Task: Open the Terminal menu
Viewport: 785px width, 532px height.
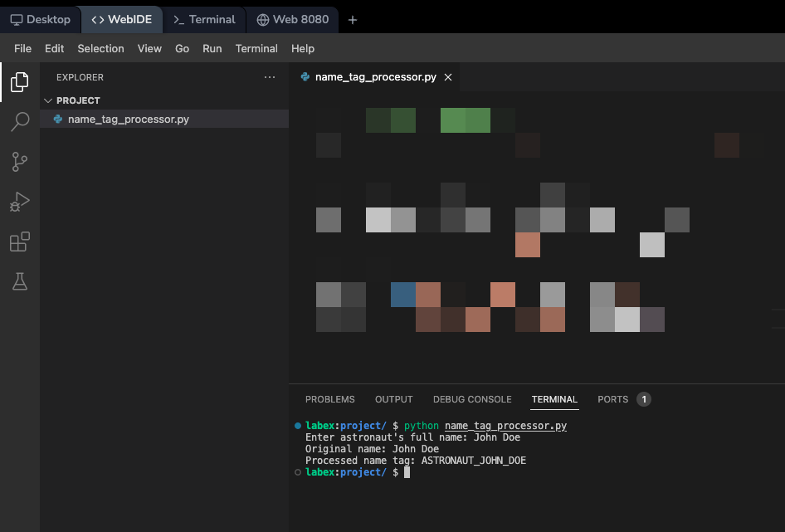Action: pyautogui.click(x=256, y=48)
